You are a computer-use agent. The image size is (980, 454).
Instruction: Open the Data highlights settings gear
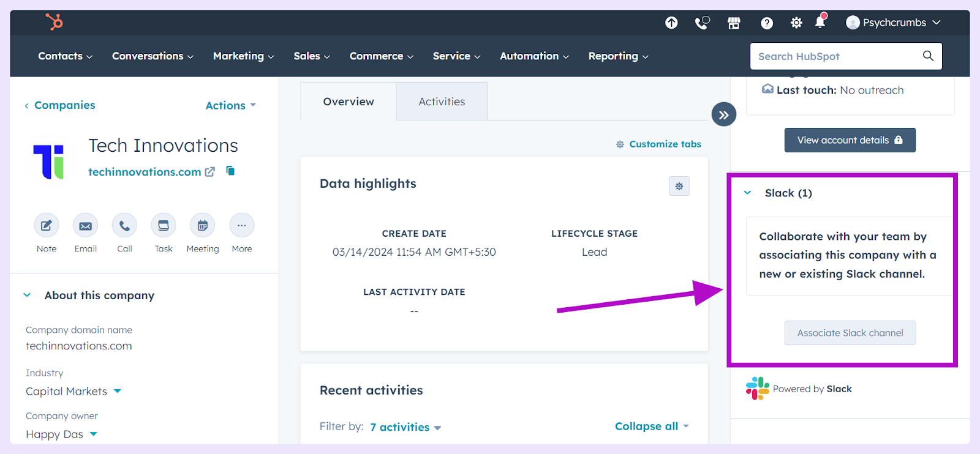pos(679,186)
